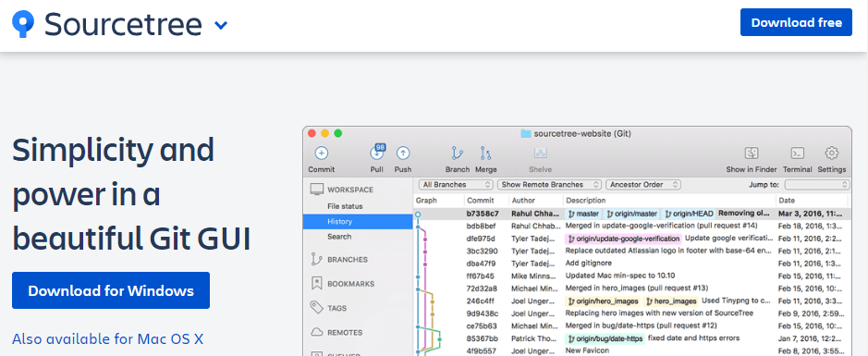Click the Sourcetree logo icon
Image resolution: width=868 pixels, height=356 pixels.
pyautogui.click(x=23, y=24)
